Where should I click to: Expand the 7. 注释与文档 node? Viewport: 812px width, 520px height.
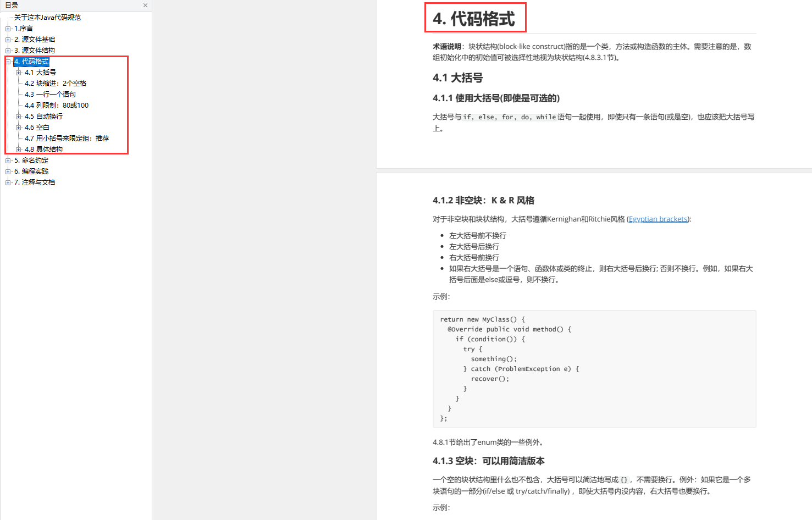8,182
